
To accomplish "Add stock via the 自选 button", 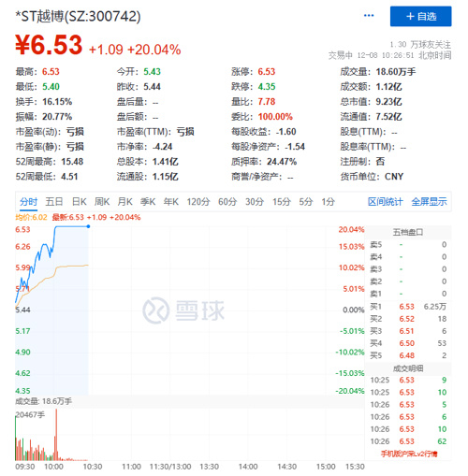I will [420, 16].
